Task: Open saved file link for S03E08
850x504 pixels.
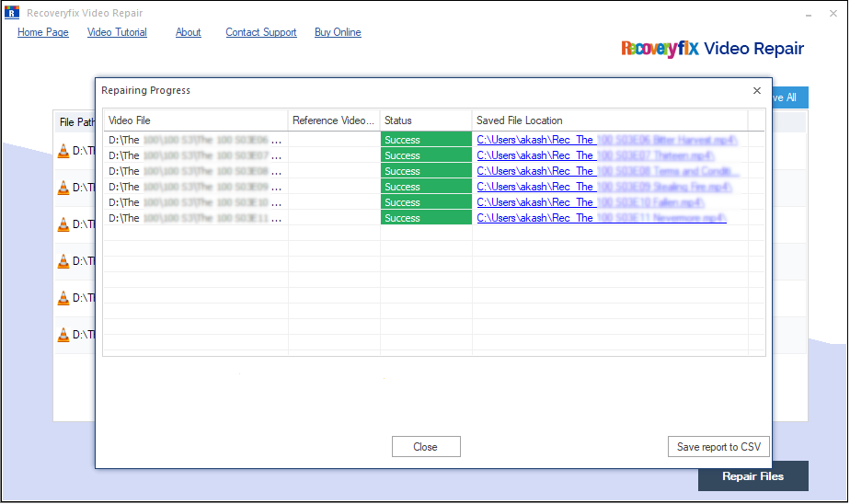Action: tap(608, 171)
